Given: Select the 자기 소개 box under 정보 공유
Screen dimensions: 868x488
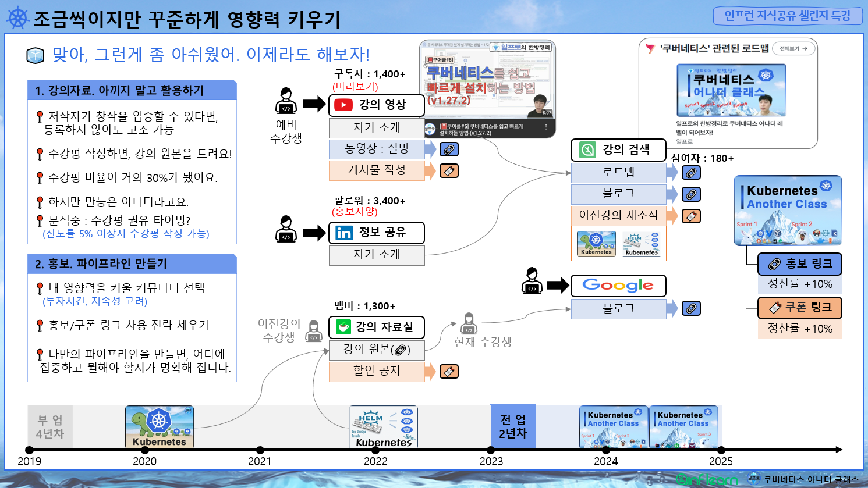Looking at the screenshot, I should [x=377, y=255].
